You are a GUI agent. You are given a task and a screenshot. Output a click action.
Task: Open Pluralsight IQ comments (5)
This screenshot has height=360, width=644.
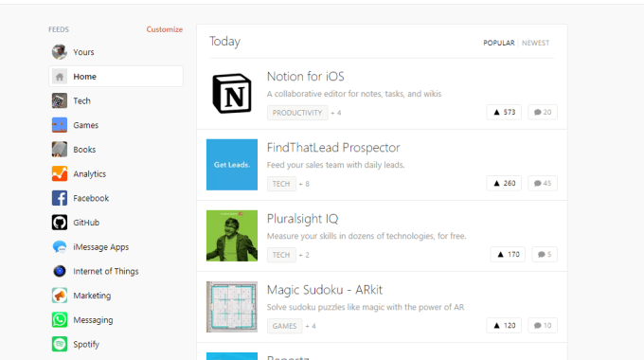(545, 255)
